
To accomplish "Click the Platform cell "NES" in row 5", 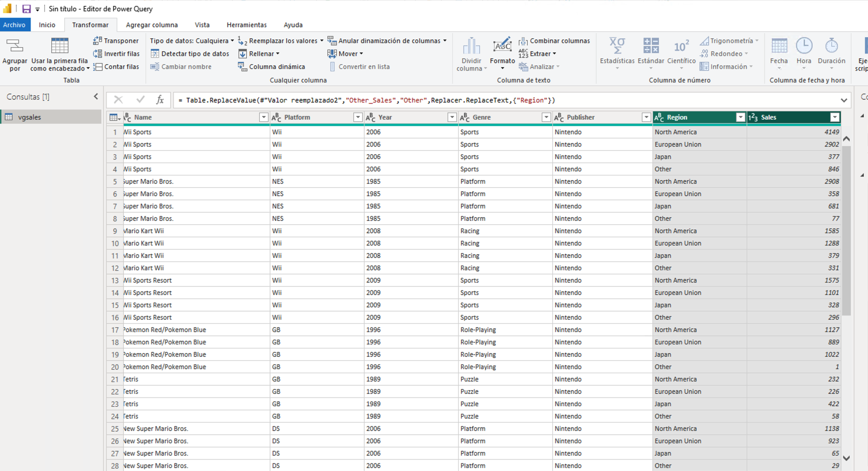I will [x=317, y=181].
